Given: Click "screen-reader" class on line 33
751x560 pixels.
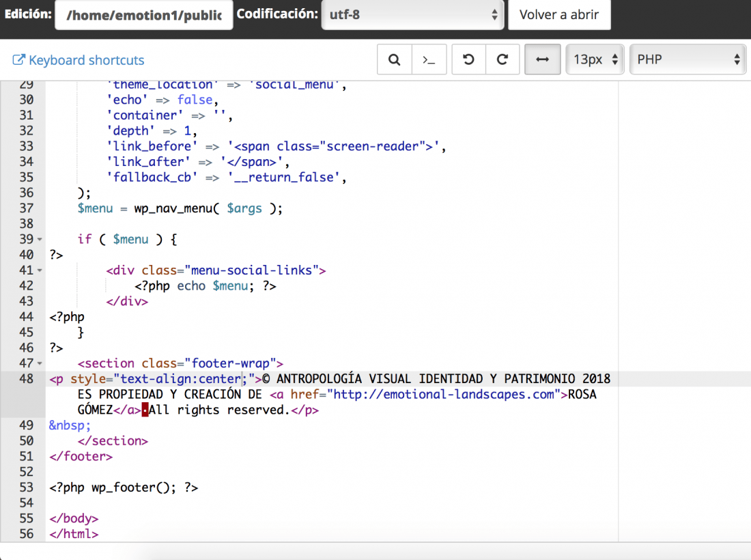Looking at the screenshot, I should click(373, 146).
